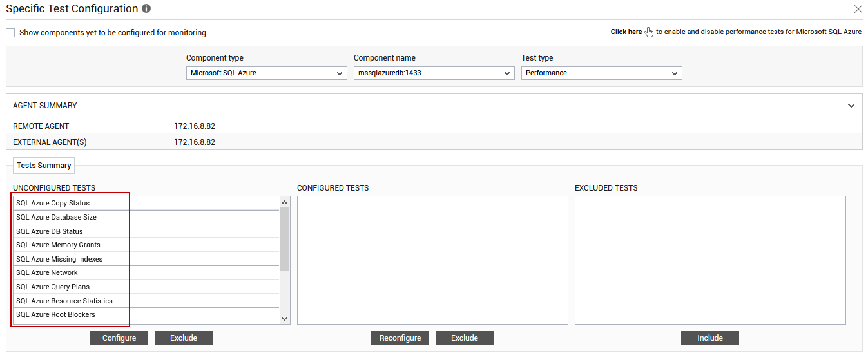Click the 'Click here' link for performance tests
This screenshot has width=868, height=362.
point(626,32)
